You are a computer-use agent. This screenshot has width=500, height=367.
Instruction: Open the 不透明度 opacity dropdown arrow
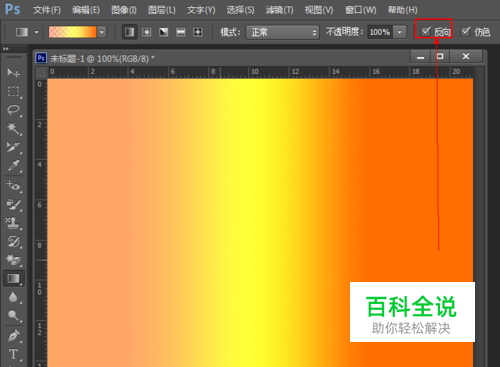(399, 32)
